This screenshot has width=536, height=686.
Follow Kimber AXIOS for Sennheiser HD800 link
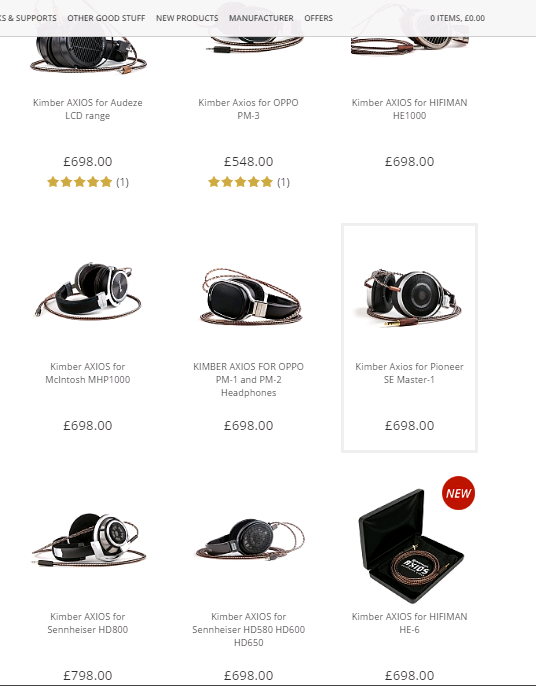88,623
